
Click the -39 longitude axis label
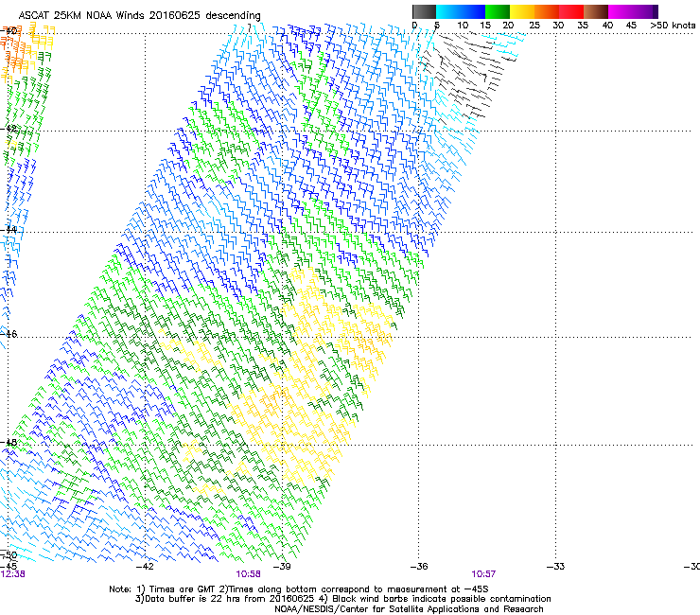tap(282, 567)
